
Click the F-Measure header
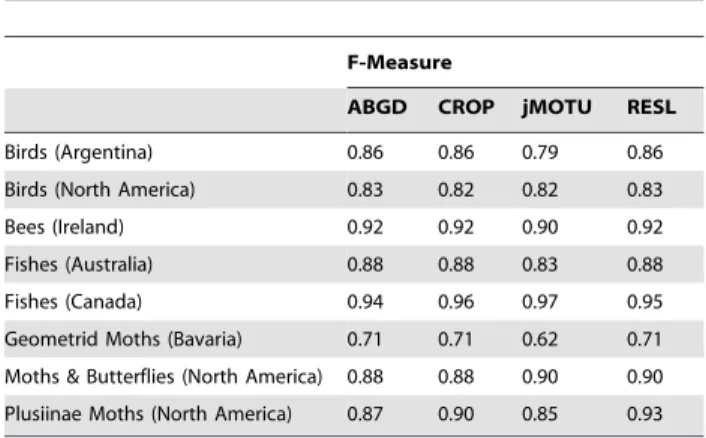point(399,62)
